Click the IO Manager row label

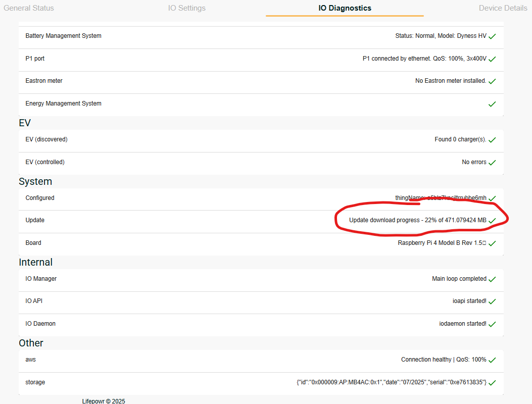[x=41, y=279]
